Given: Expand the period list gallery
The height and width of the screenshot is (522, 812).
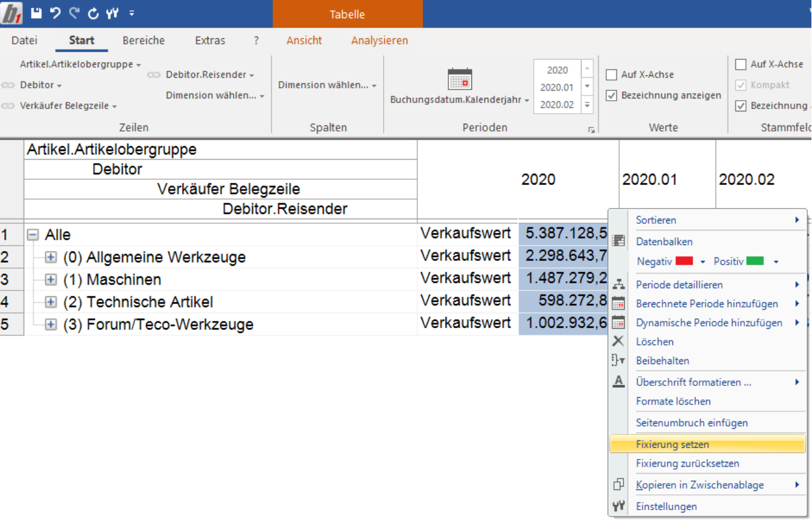Looking at the screenshot, I should tap(587, 105).
